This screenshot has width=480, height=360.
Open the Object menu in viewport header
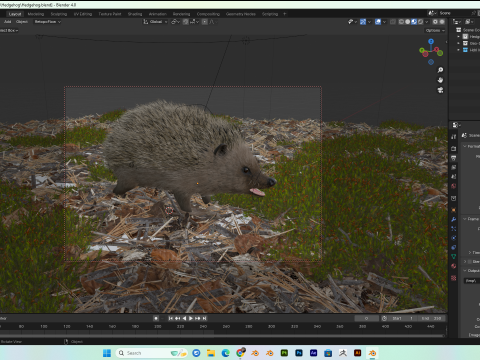click(x=22, y=22)
